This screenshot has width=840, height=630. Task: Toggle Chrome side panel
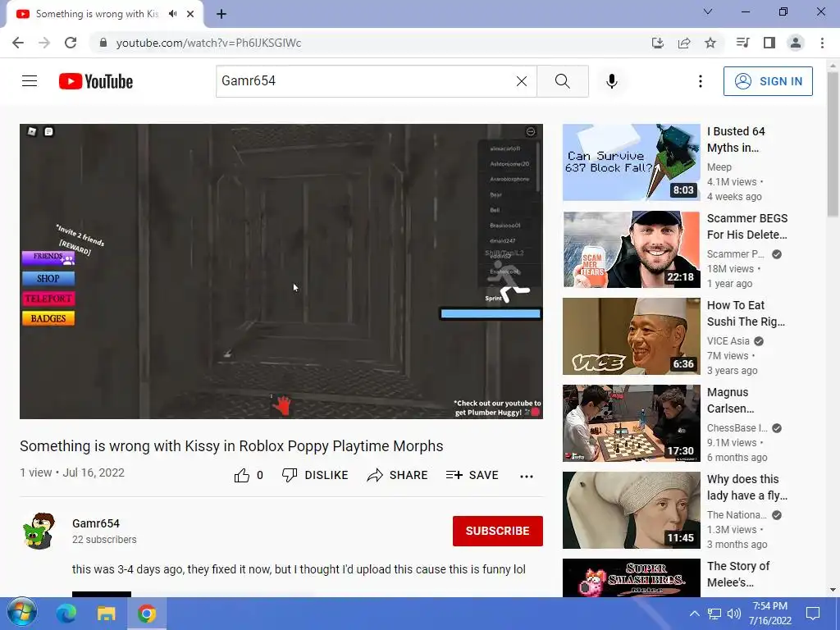click(x=769, y=43)
